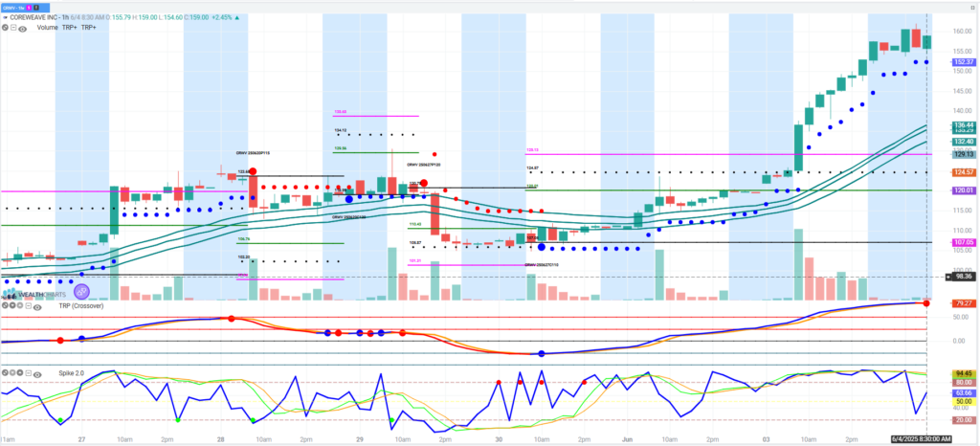Image resolution: width=980 pixels, height=446 pixels.
Task: Select the TRP+ label next to Volume
Action: 69,28
